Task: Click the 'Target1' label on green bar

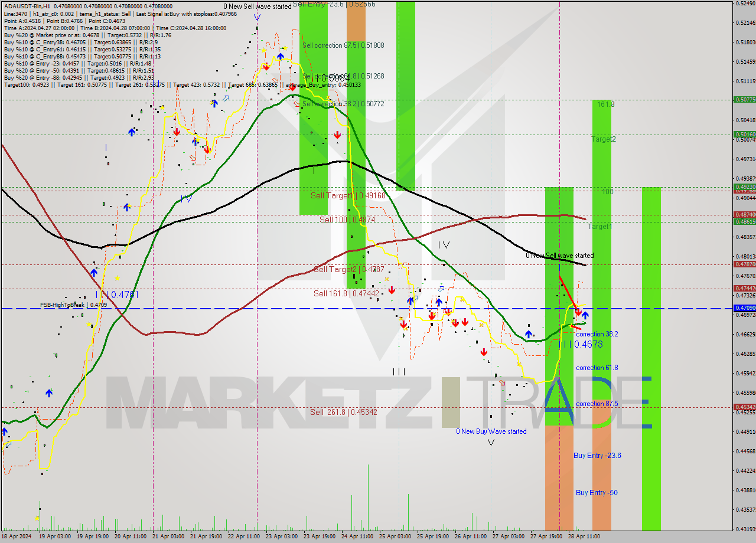Action: click(599, 227)
